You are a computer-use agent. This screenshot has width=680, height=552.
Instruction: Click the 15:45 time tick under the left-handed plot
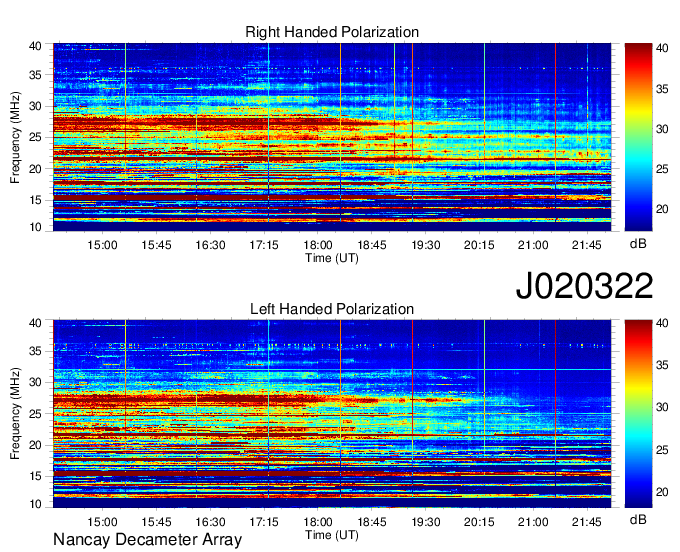156,522
